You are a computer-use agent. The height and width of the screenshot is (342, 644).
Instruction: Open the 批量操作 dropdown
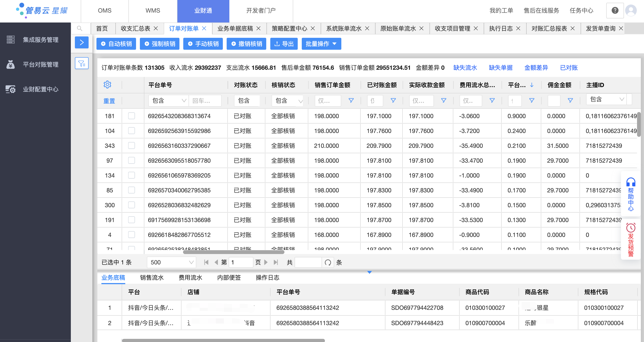pyautogui.click(x=321, y=44)
